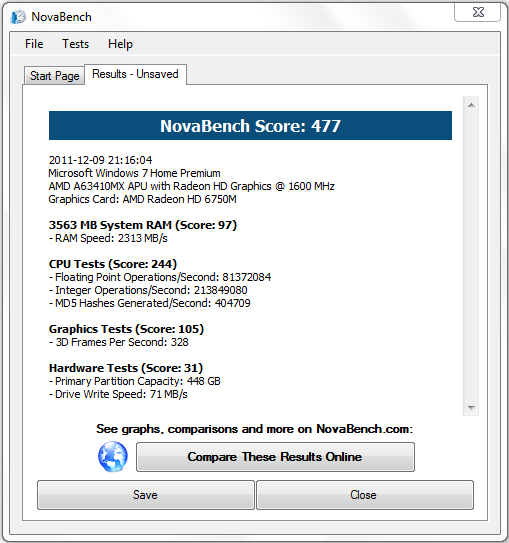Click the Hardware Tests score heading

pos(126,368)
